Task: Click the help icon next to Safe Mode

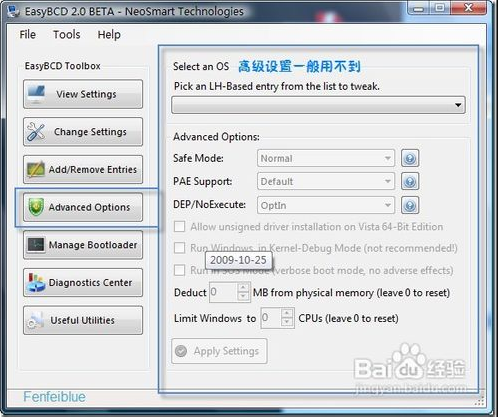Action: (x=410, y=158)
